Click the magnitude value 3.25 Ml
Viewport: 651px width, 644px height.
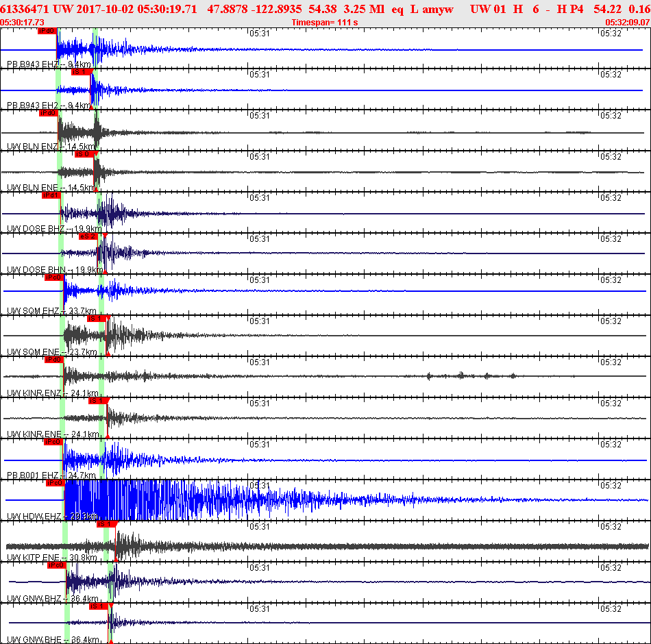point(364,9)
